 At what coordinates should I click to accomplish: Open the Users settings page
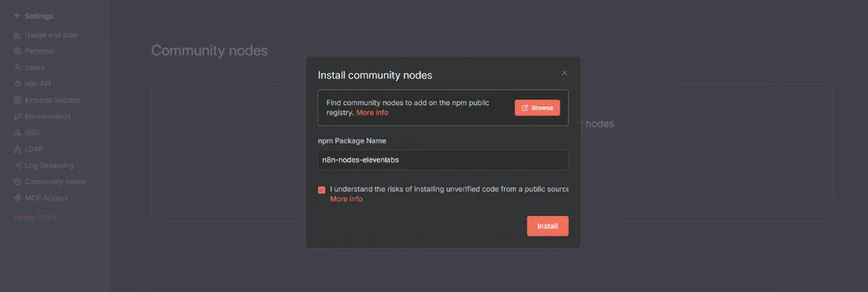click(x=34, y=68)
